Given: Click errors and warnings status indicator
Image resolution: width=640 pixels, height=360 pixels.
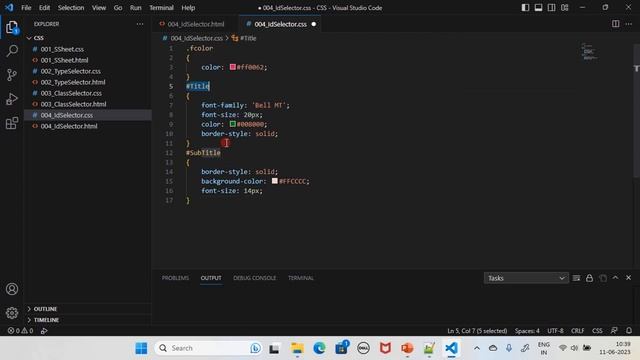Looking at the screenshot, I should 21,331.
